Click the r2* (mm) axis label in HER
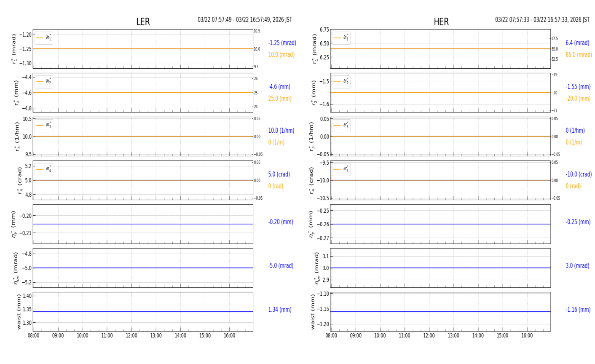This screenshot has height=364, width=595. (314, 93)
